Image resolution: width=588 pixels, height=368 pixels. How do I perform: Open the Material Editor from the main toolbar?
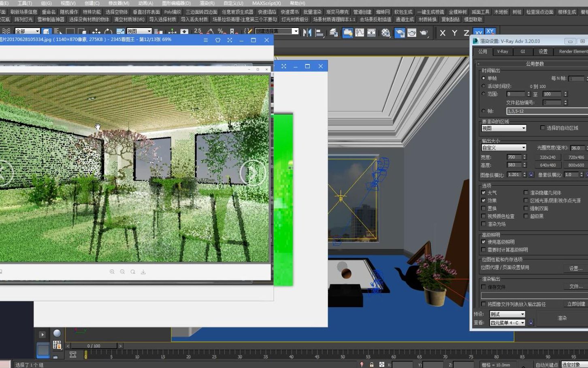click(386, 32)
